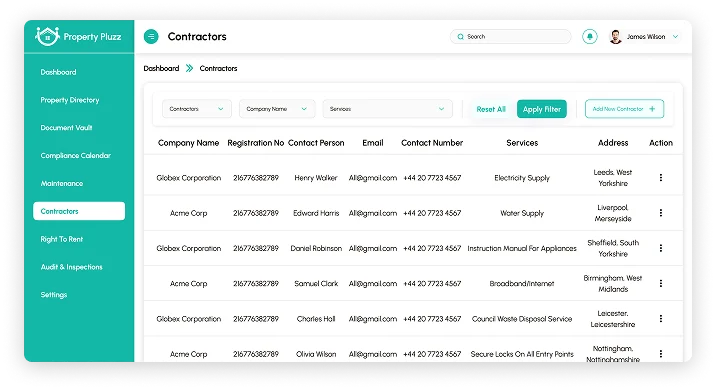Select the Samuel Clark contact cell
Image resolution: width=716 pixels, height=390 pixels.
[316, 283]
